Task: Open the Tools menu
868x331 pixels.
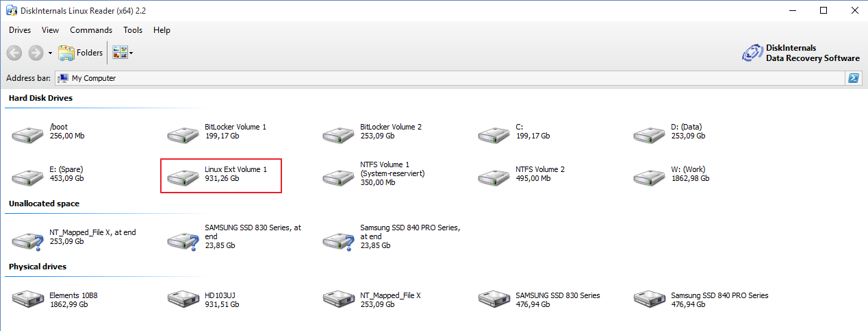Action: 133,30
